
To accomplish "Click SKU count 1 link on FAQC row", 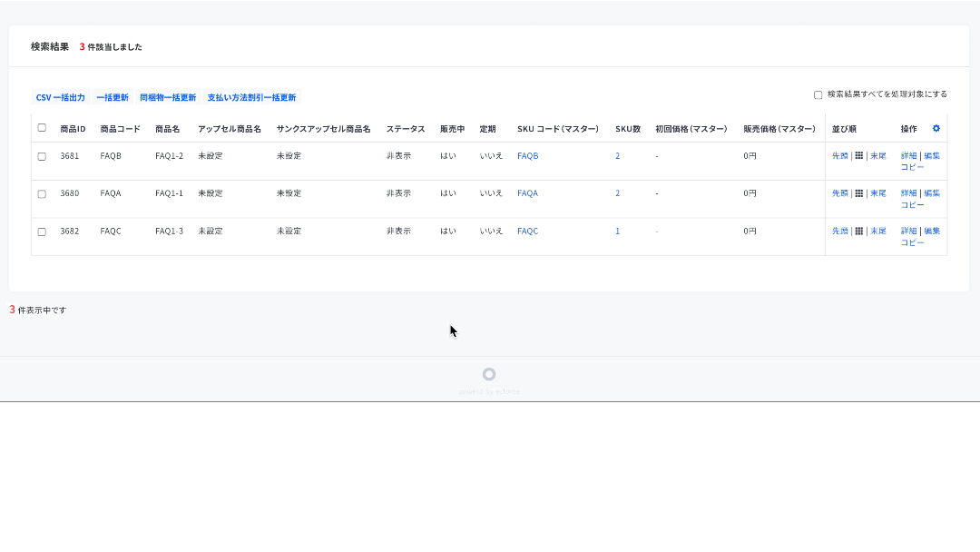I will click(617, 231).
